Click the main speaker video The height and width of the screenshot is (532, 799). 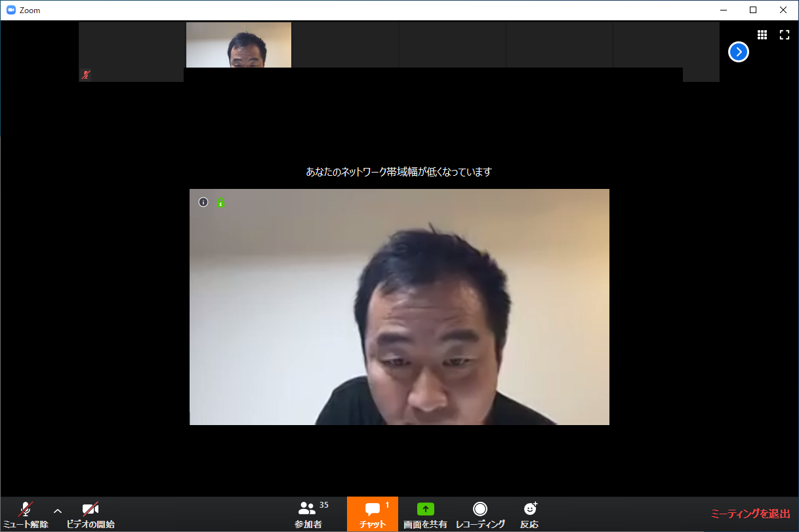(x=399, y=307)
